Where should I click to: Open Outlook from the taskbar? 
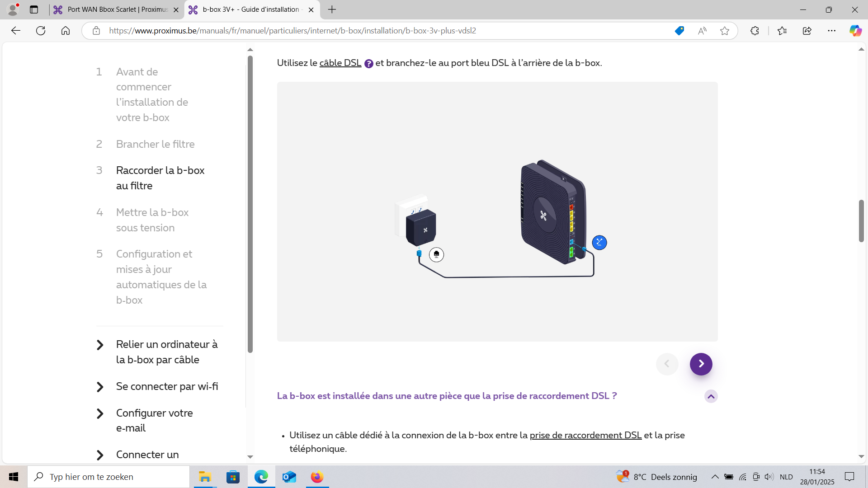pos(289,477)
